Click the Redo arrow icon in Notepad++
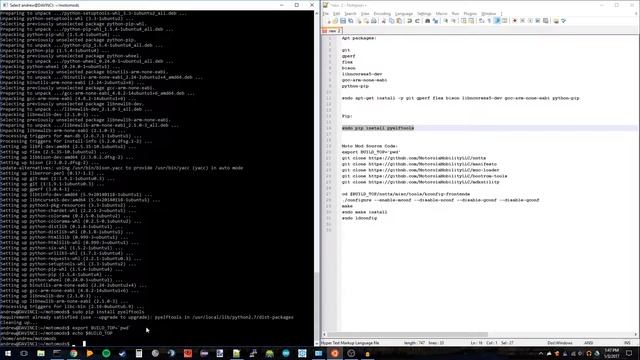Screen dimensions: 640x360 click(x=417, y=21)
